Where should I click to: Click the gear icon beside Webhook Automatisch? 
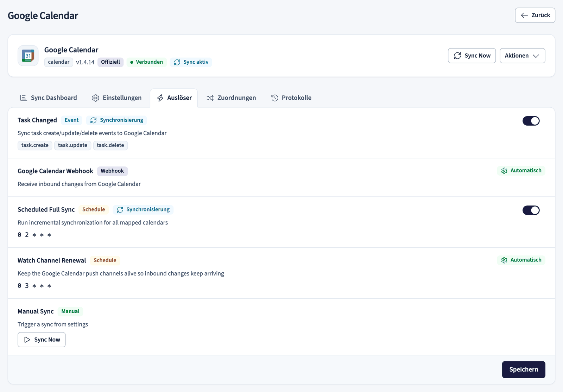coord(504,171)
